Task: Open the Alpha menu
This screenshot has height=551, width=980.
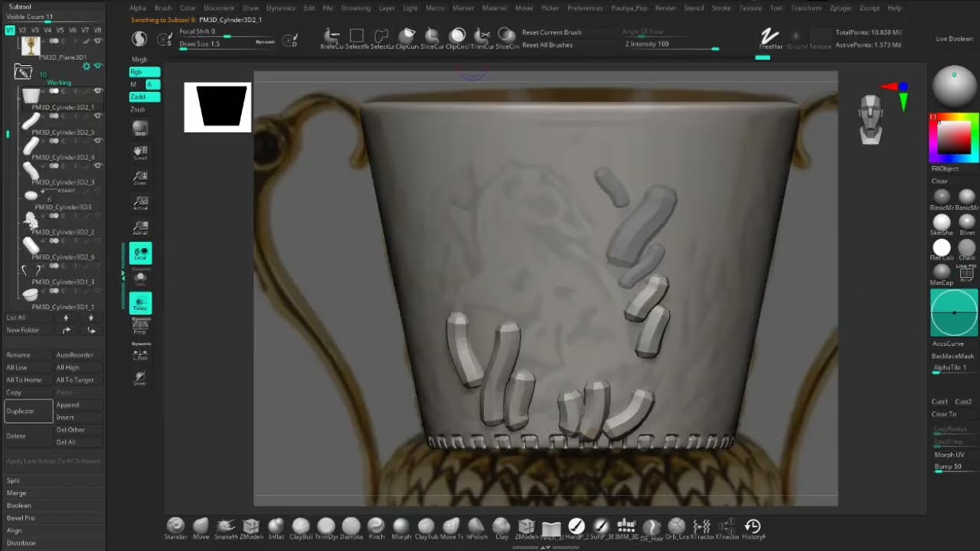Action: click(137, 8)
